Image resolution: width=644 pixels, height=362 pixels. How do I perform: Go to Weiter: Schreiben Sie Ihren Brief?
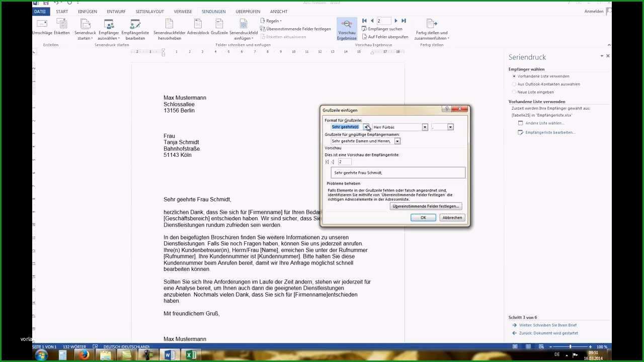coord(548,325)
